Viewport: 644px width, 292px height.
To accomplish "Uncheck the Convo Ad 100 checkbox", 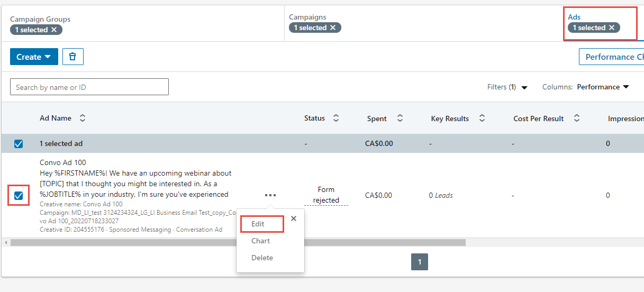I will (19, 196).
